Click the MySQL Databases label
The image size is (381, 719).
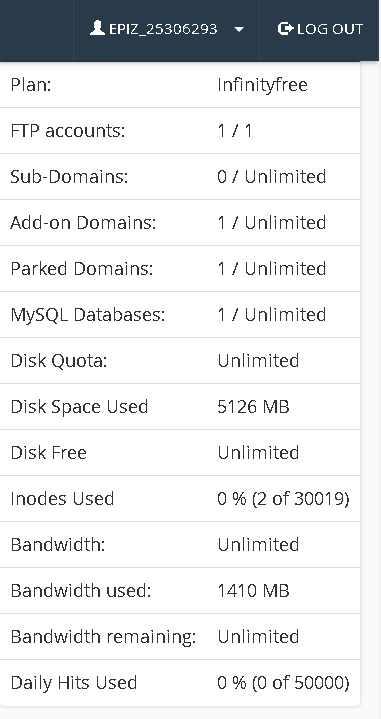click(x=88, y=315)
